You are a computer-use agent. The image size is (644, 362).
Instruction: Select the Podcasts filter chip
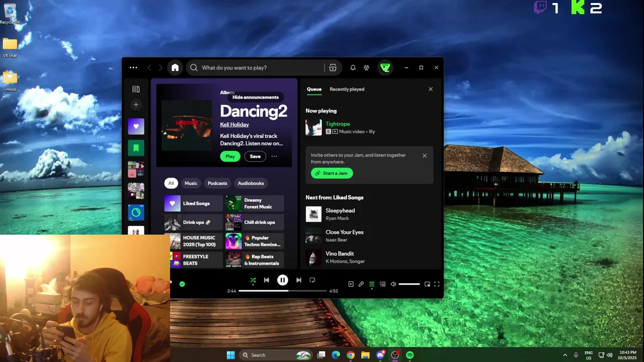(217, 183)
